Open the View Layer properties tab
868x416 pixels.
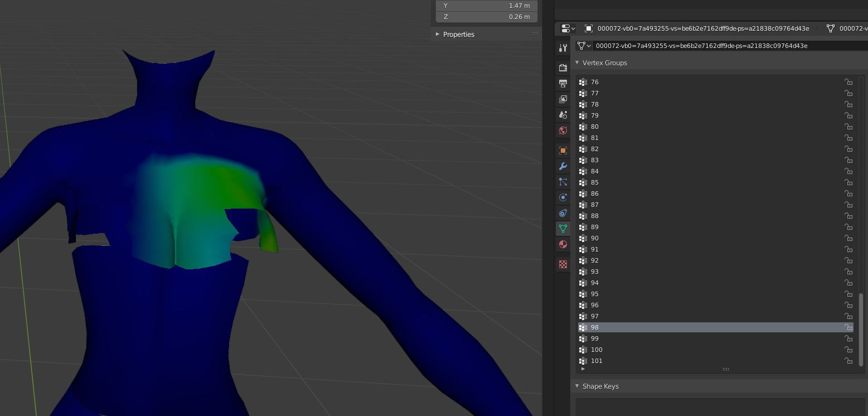pos(563,99)
